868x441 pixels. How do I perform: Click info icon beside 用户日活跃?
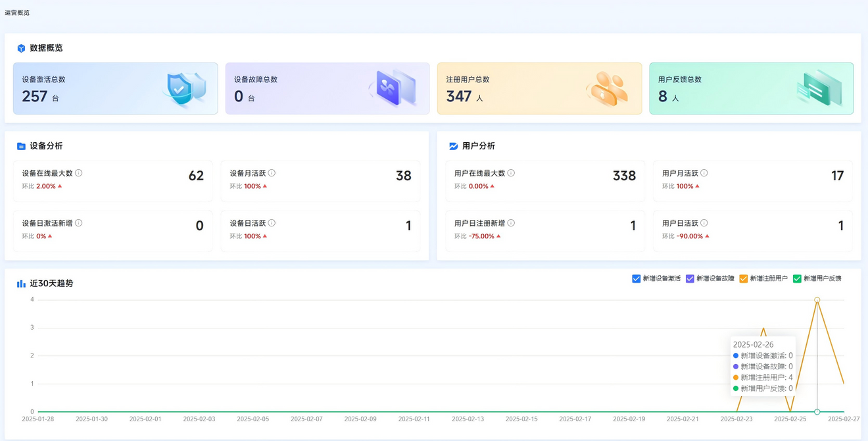tap(704, 223)
